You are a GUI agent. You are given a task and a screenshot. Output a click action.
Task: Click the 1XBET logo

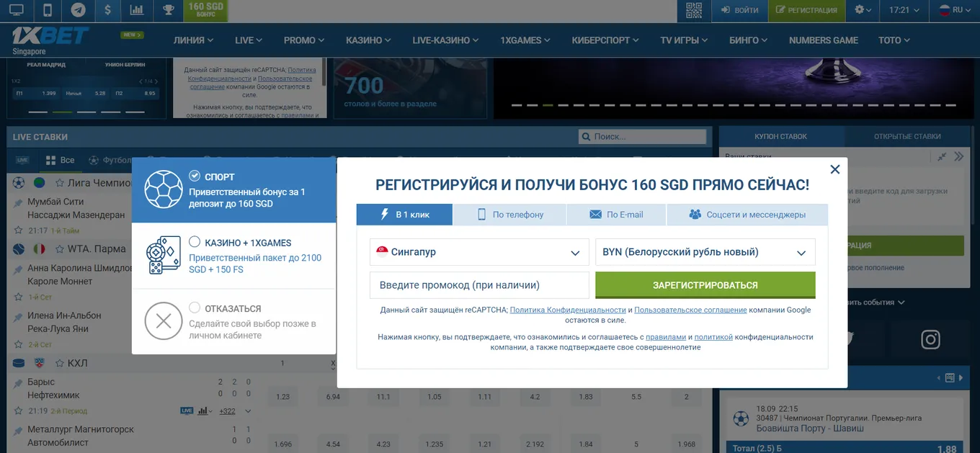(50, 36)
